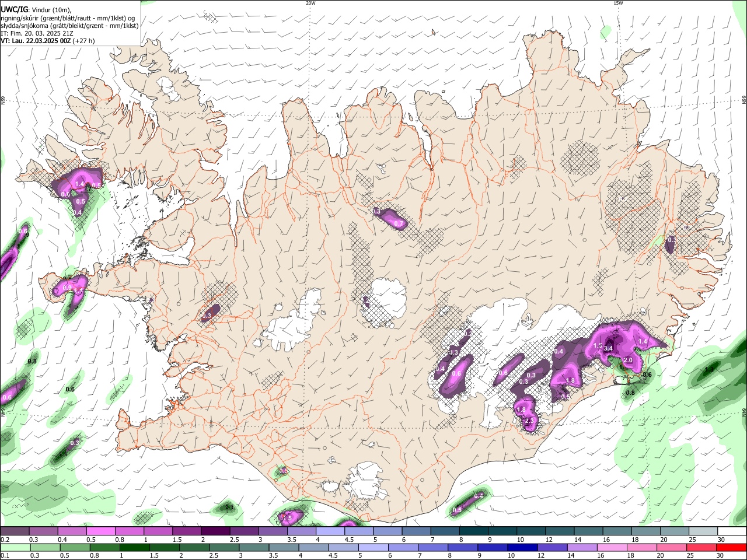Select the white snow-scale swatch after 30

point(732,531)
